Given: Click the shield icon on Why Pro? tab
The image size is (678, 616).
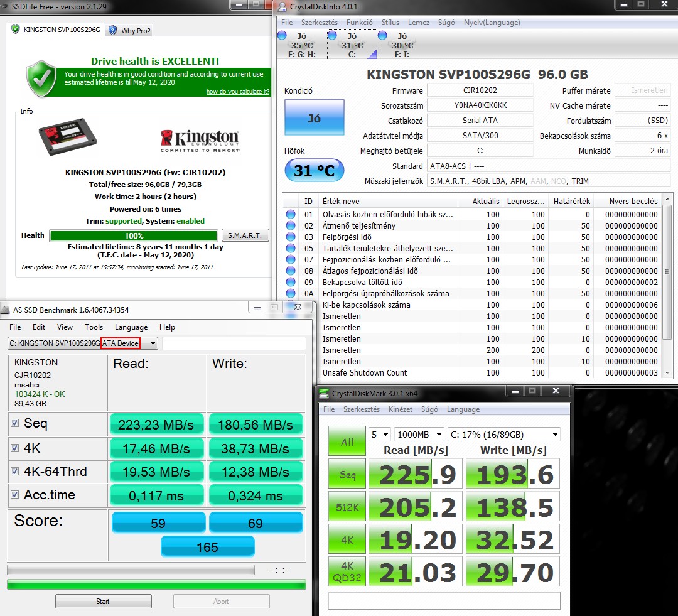Looking at the screenshot, I should (113, 30).
